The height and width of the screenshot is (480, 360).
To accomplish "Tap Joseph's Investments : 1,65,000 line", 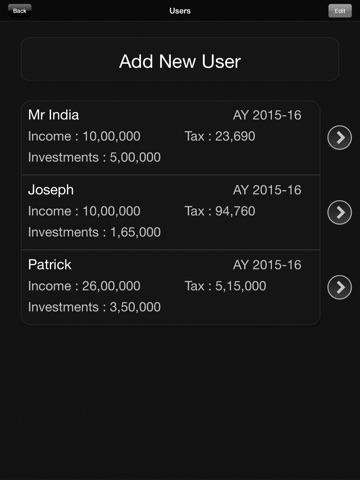I will pyautogui.click(x=94, y=232).
